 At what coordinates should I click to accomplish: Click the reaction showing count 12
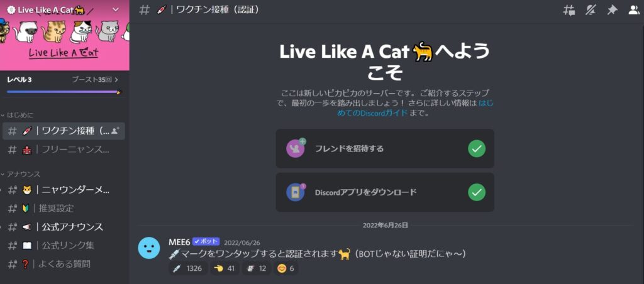pos(257,268)
